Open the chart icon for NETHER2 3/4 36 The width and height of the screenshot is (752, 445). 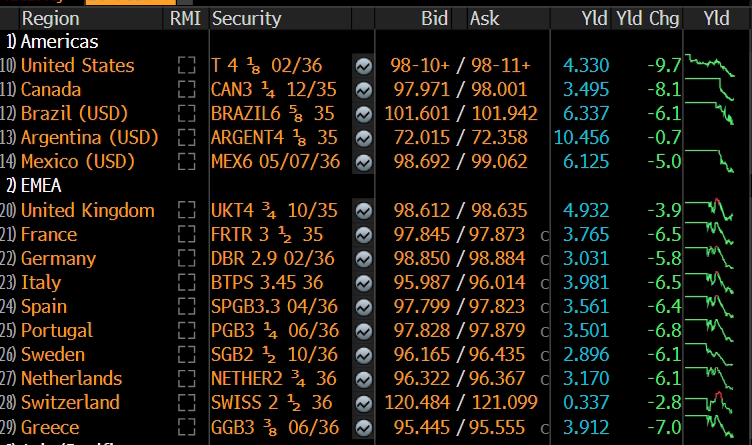point(364,379)
